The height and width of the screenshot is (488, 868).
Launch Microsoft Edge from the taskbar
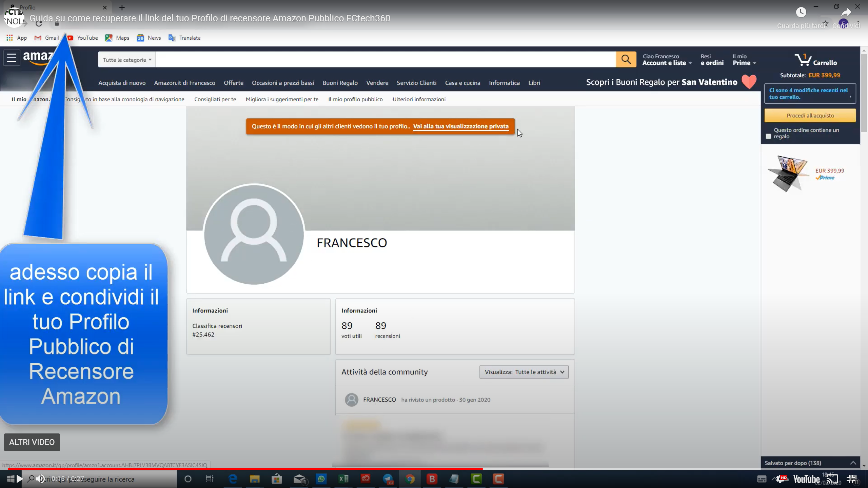tap(233, 479)
